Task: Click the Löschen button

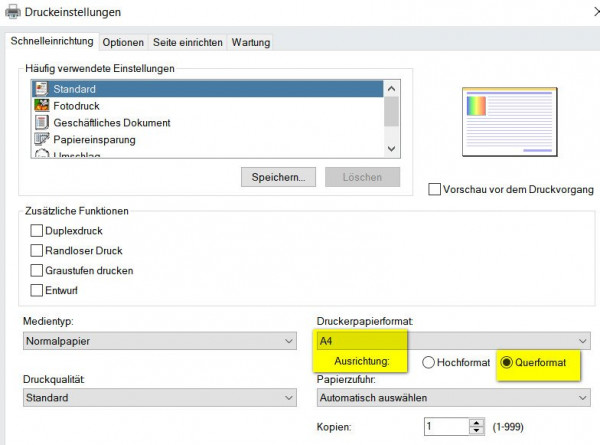Action: (x=362, y=177)
